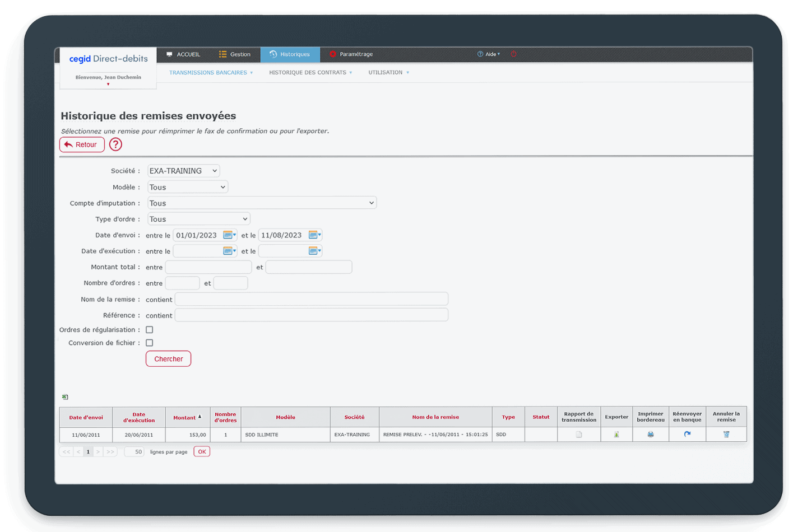Open the red question mark help icon
807x532 pixels.
tap(115, 144)
